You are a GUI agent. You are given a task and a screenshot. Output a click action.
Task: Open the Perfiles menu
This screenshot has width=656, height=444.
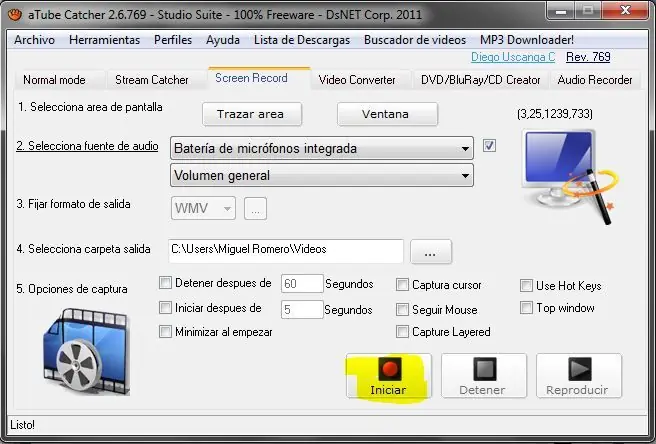coord(173,40)
